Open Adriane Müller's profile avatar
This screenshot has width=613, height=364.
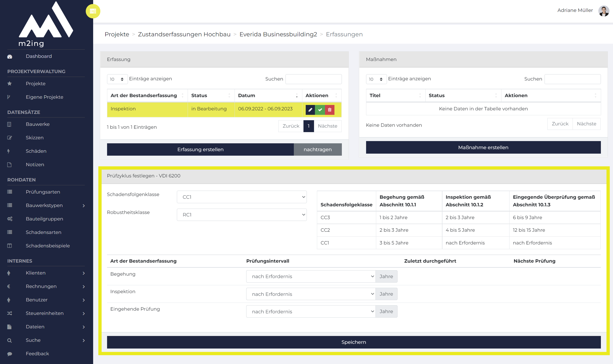[604, 11]
